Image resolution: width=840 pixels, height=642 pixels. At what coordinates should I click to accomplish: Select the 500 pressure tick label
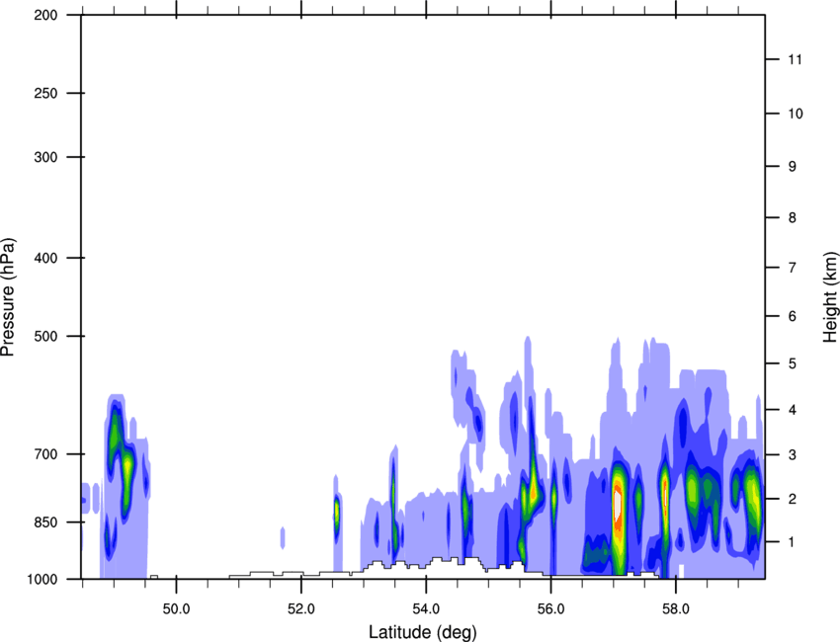45,336
